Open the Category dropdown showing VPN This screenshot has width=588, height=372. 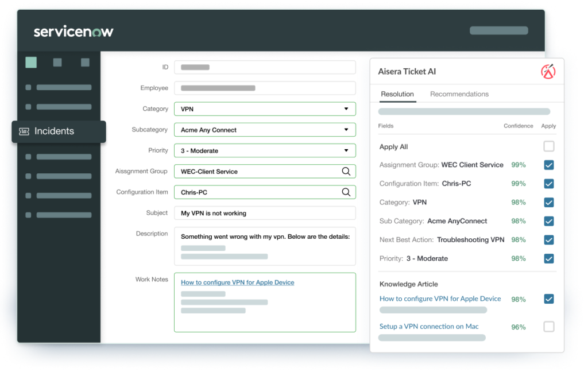tap(346, 108)
